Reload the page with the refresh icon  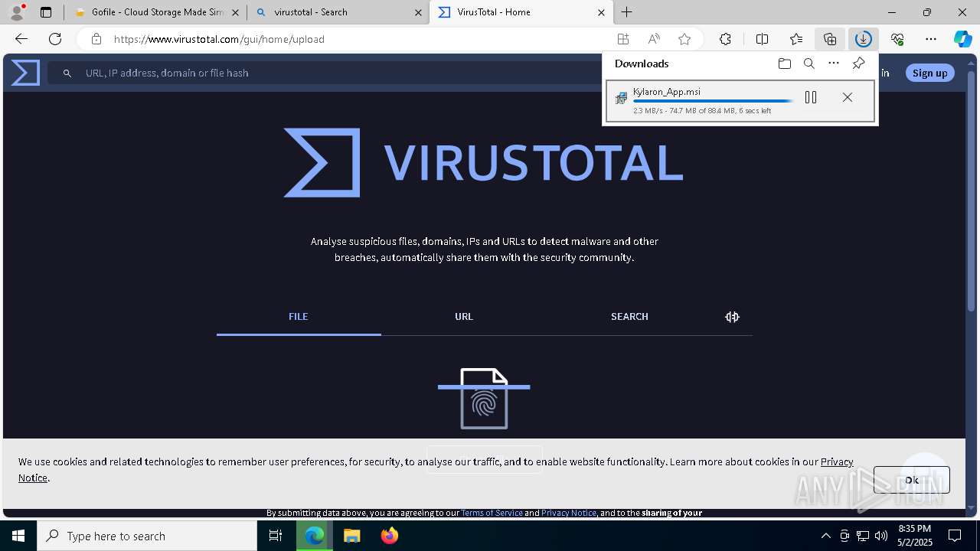pos(55,39)
